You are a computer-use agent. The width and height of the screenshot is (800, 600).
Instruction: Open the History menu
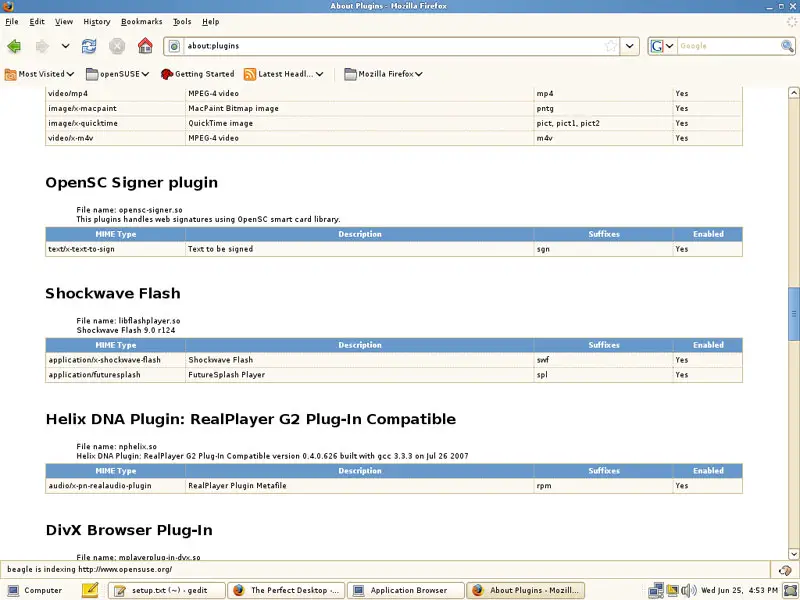(x=97, y=21)
